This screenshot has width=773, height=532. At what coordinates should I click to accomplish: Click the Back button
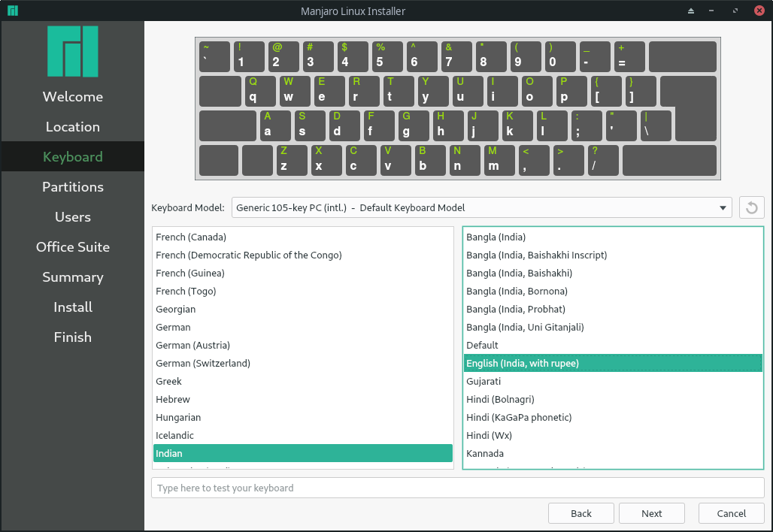tap(581, 513)
